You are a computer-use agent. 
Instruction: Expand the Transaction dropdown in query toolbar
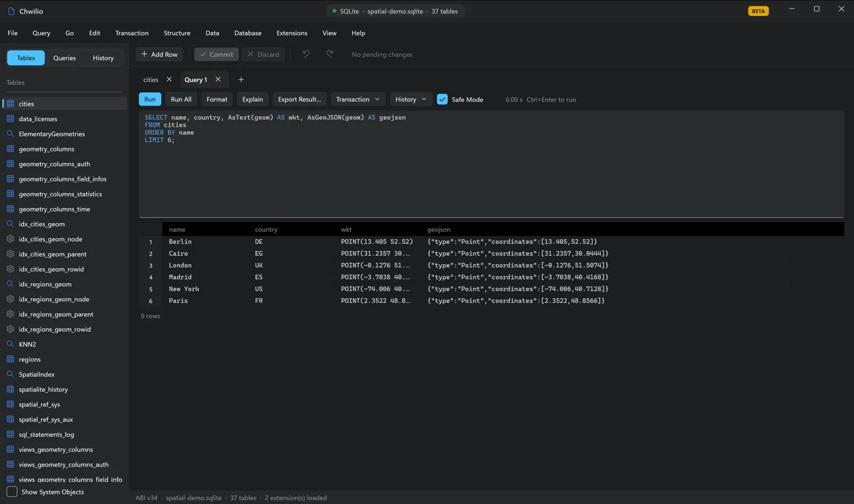pyautogui.click(x=358, y=99)
